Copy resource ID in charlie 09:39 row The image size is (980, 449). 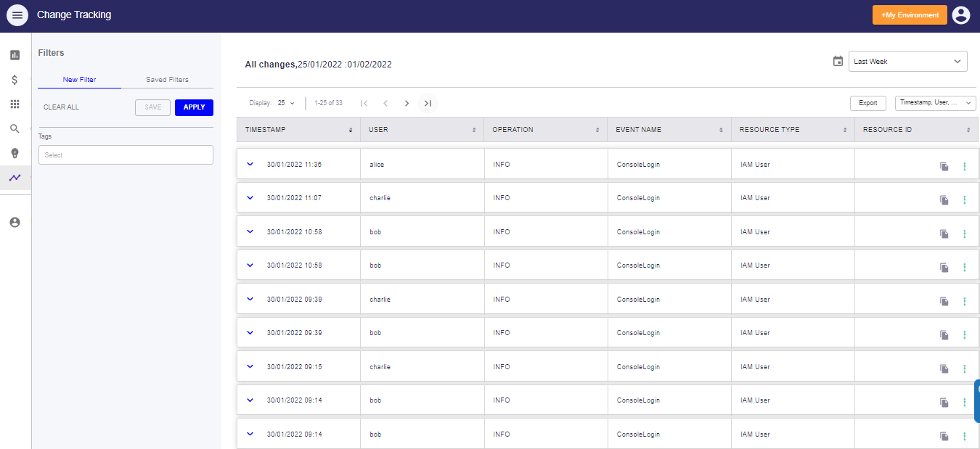944,302
